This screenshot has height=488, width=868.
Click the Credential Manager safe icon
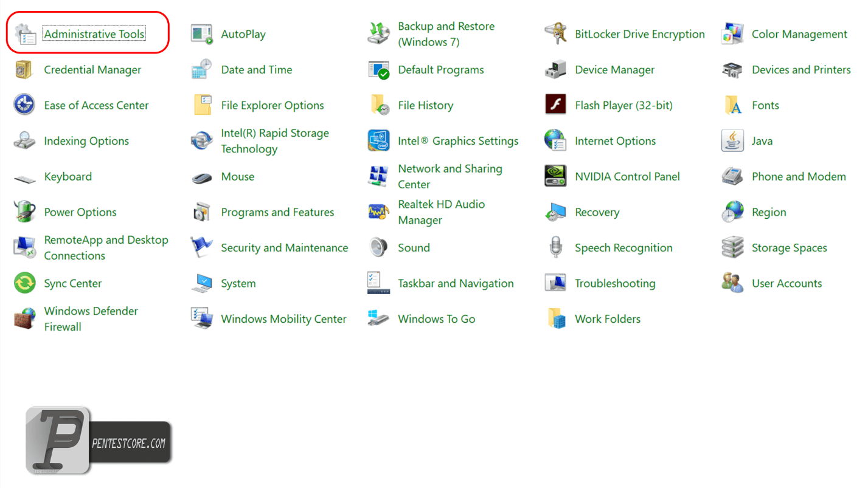tap(25, 70)
